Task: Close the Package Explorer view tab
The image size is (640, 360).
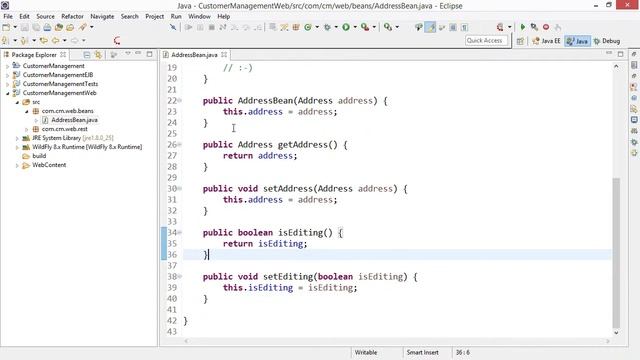Action: point(63,54)
